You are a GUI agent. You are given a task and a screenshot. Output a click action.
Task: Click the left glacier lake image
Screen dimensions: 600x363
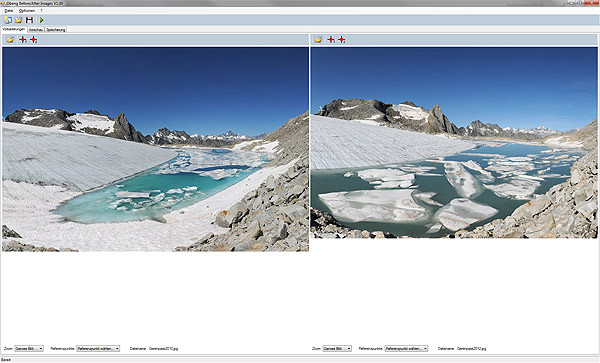[x=155, y=149]
